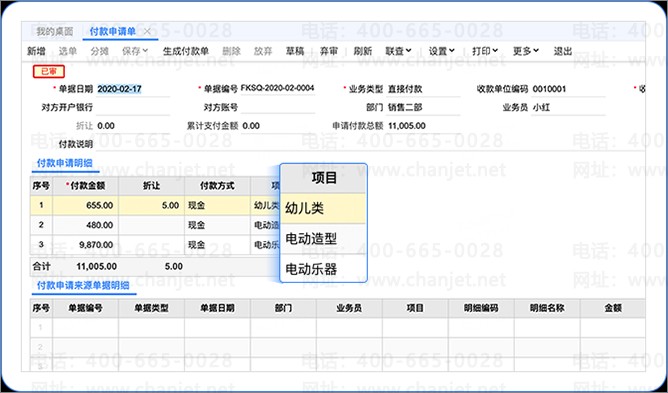
Task: Click the 选单 toolbar button
Action: [68, 51]
